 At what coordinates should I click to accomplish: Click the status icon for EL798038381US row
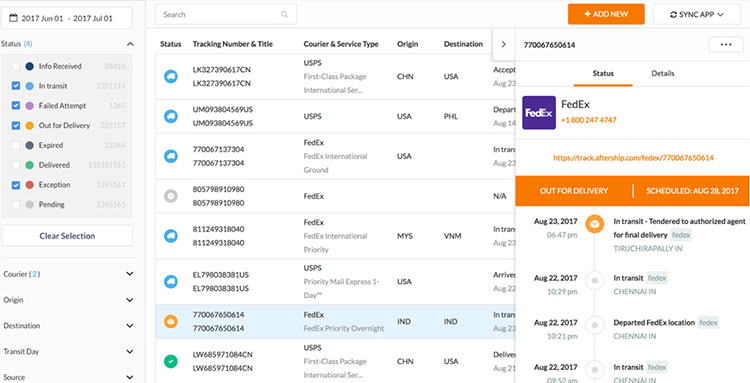pyautogui.click(x=171, y=282)
